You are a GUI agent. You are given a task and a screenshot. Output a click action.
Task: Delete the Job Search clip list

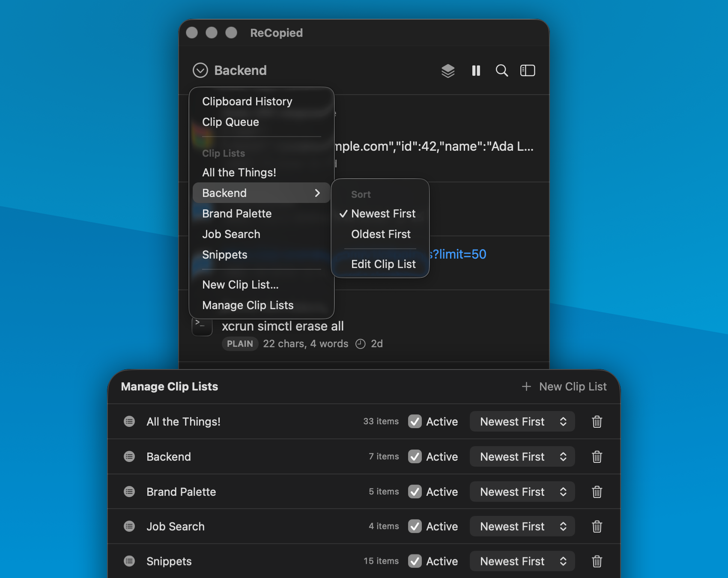(x=597, y=527)
